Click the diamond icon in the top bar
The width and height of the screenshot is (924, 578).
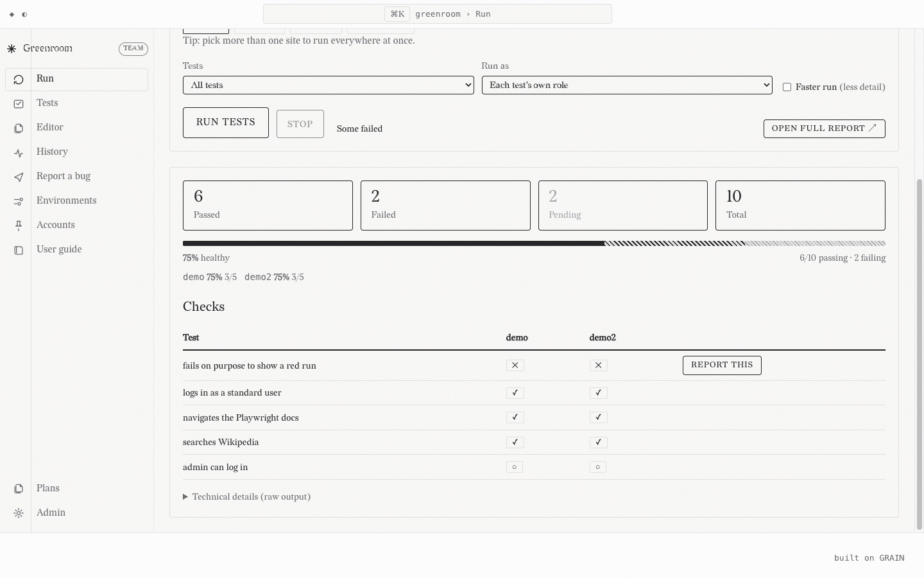tap(12, 14)
